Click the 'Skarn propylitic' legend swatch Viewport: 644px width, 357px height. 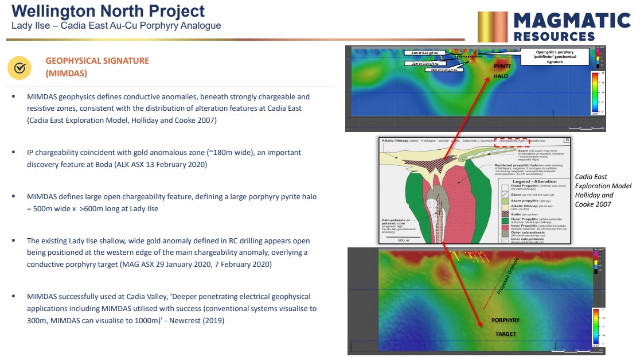pos(505,201)
